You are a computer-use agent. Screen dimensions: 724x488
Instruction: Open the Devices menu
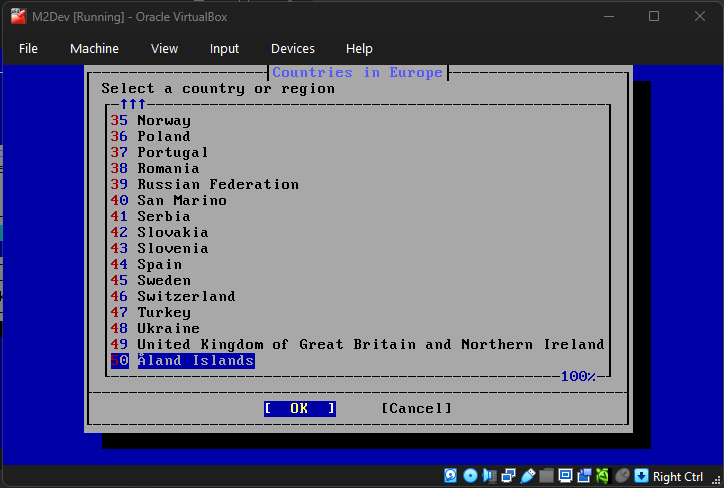point(292,48)
